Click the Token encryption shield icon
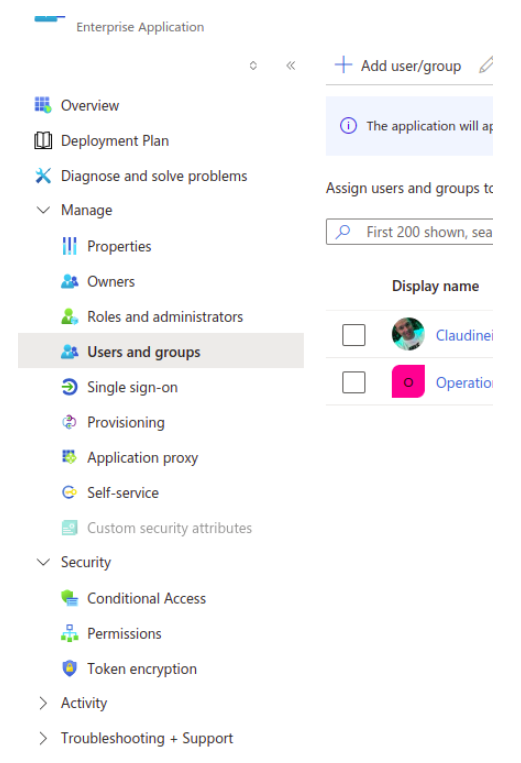The image size is (521, 763). 70,669
